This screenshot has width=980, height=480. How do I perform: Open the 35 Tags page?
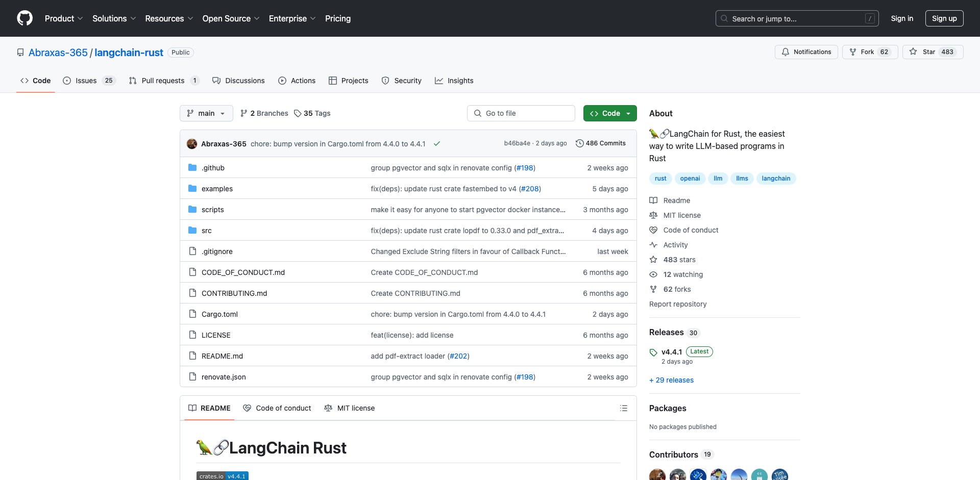[x=312, y=113]
